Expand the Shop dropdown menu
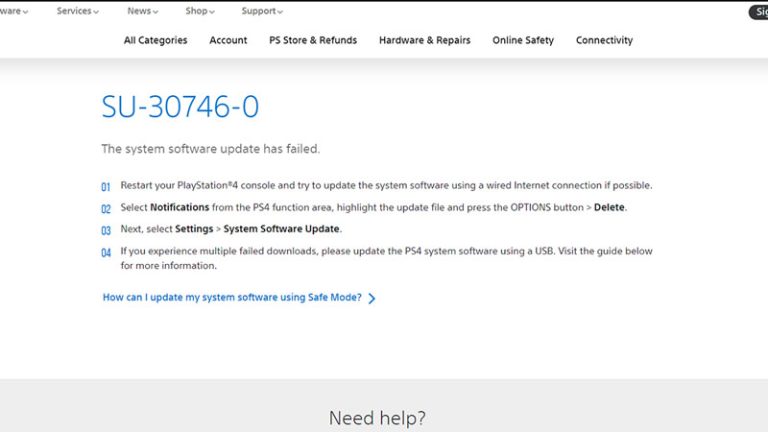 point(200,11)
